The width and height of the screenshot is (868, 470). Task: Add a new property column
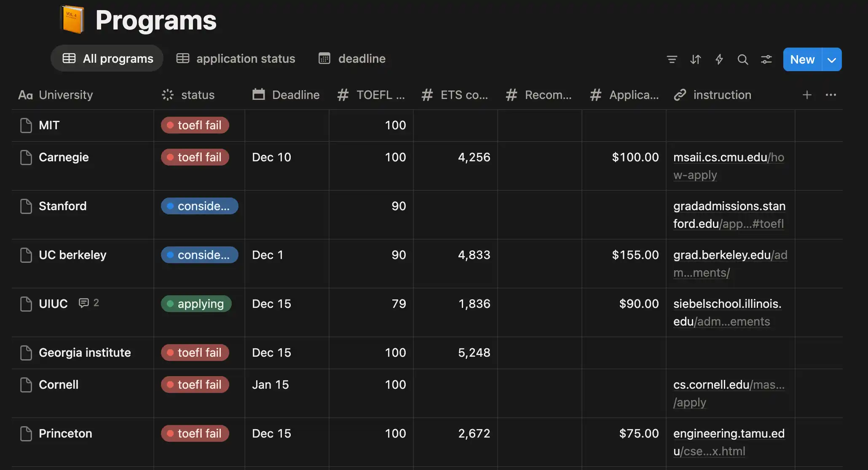click(x=806, y=95)
